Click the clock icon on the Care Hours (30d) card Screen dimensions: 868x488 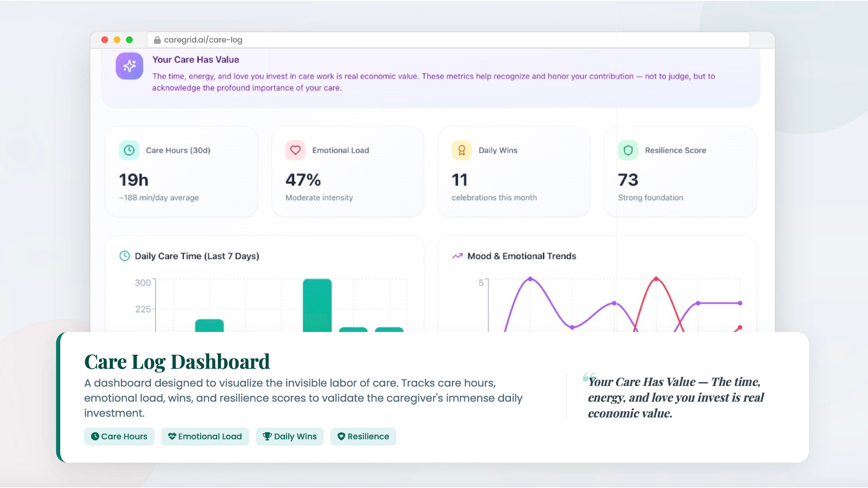tap(129, 150)
